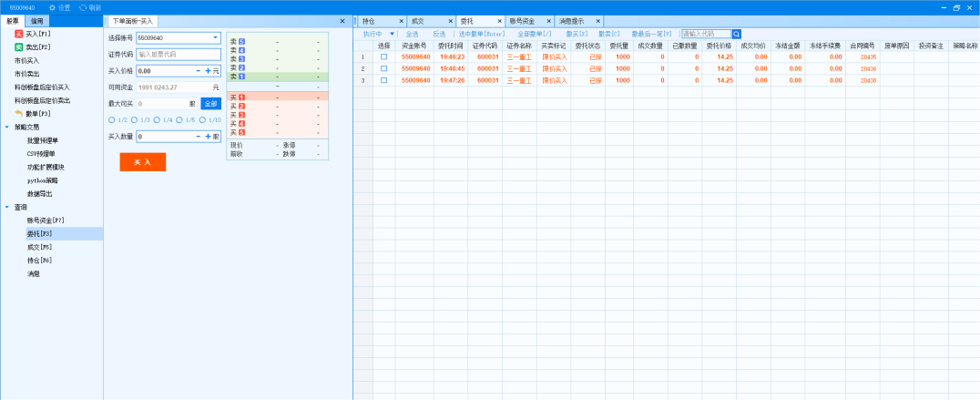Open 科创板盘后定价买入 in the sidebar
This screenshot has height=400, width=980.
coord(43,87)
